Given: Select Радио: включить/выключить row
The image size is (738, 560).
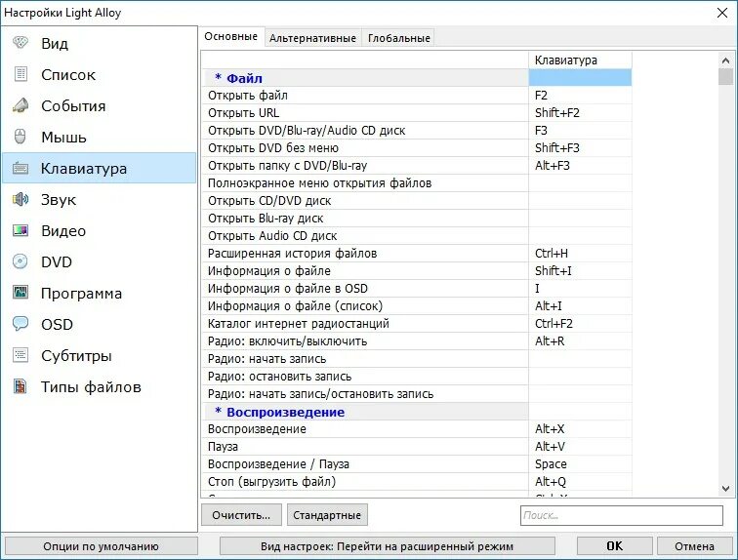Looking at the screenshot, I should coord(417,340).
